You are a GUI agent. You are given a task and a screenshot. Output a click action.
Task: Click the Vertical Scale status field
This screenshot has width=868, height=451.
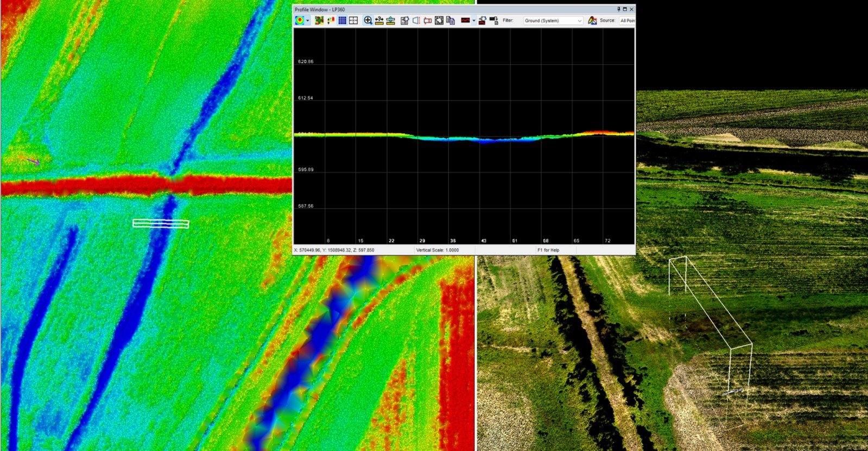[x=437, y=250]
